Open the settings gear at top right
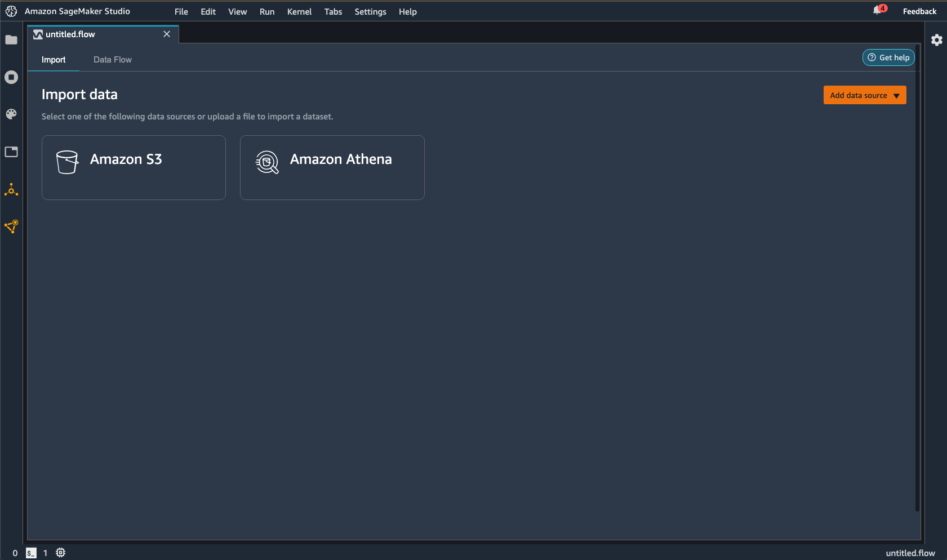Screen dimensions: 947x560 pos(937,40)
